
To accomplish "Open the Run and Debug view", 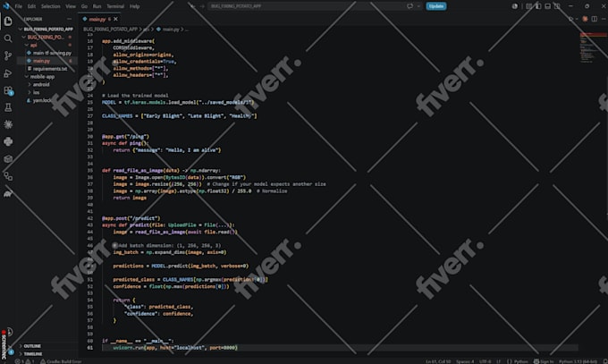I will click(x=8, y=73).
